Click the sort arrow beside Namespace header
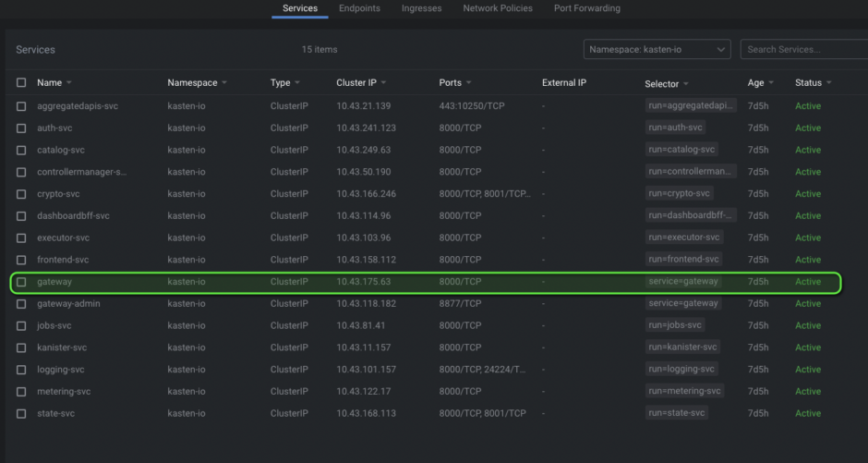The width and height of the screenshot is (868, 463). click(225, 83)
